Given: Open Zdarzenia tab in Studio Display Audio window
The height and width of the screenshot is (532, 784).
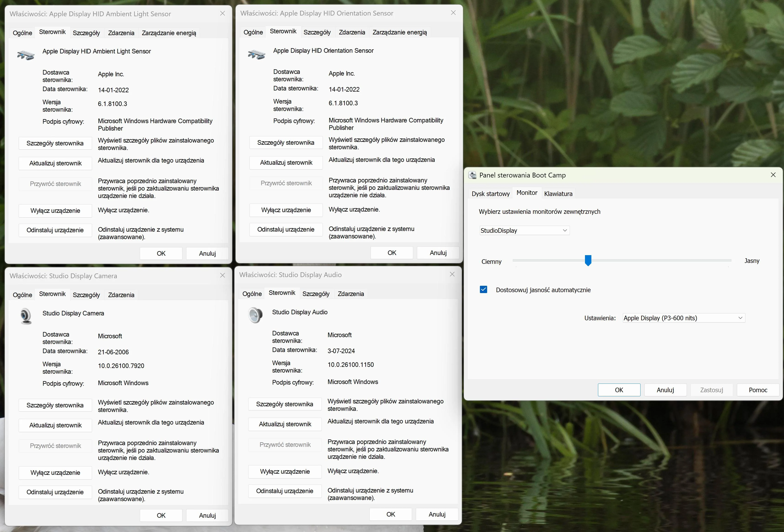Looking at the screenshot, I should pos(351,294).
